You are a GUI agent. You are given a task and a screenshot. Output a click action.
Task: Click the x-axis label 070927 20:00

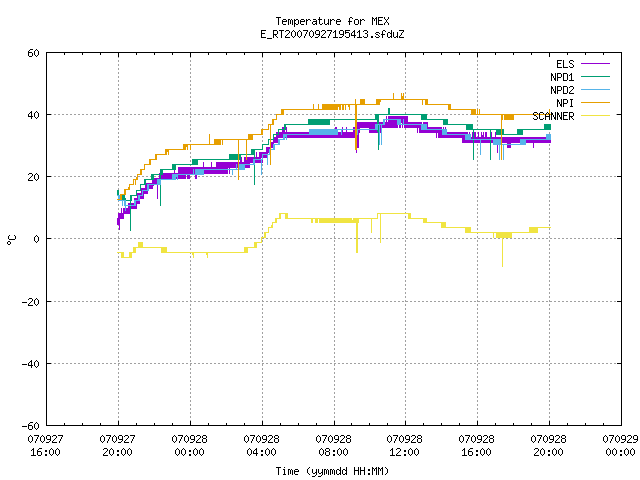118,446
